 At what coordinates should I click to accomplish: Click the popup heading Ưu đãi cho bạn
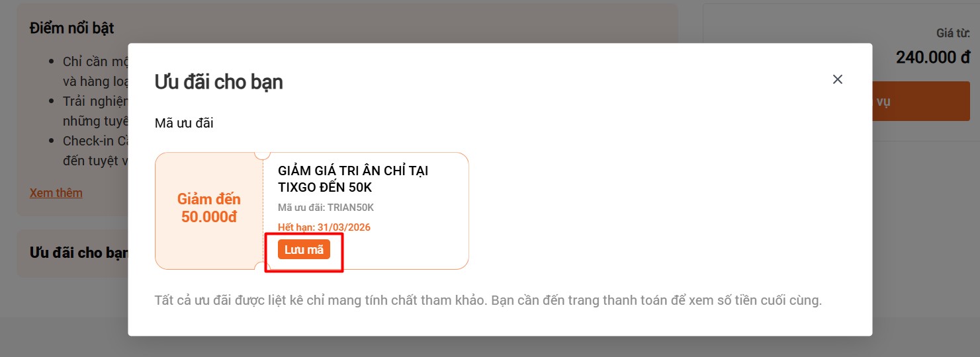218,81
